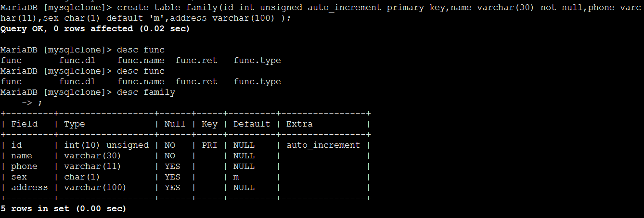
Task: Click the 'phone' field name
Action: pos(24,167)
